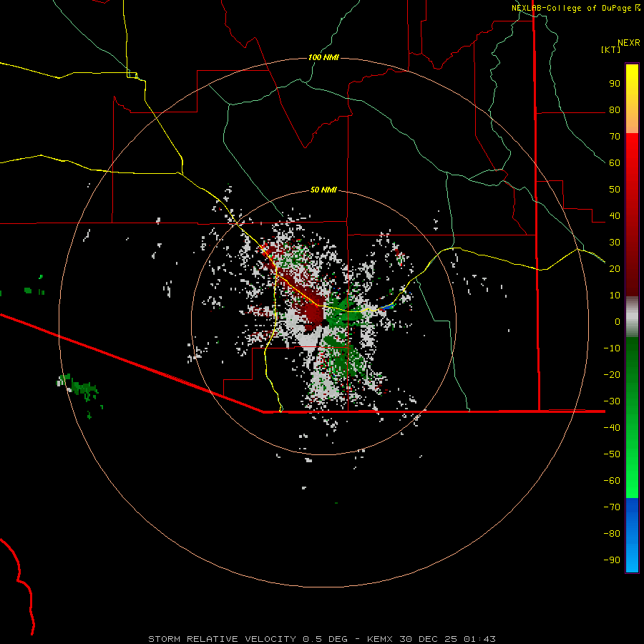Click the 60 value on the velocity scale
The image size is (644, 644).
[x=615, y=162]
